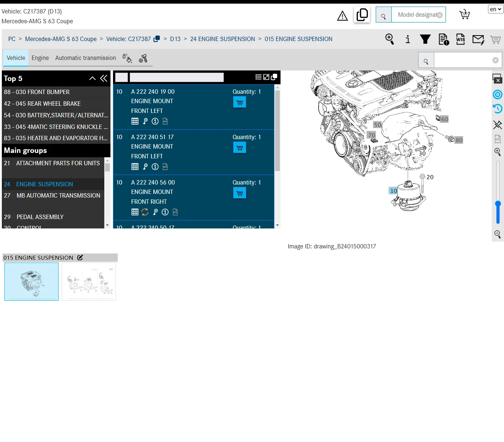This screenshot has height=442, width=504.
Task: Click the pin icon beside drawing
Action: pos(497,125)
